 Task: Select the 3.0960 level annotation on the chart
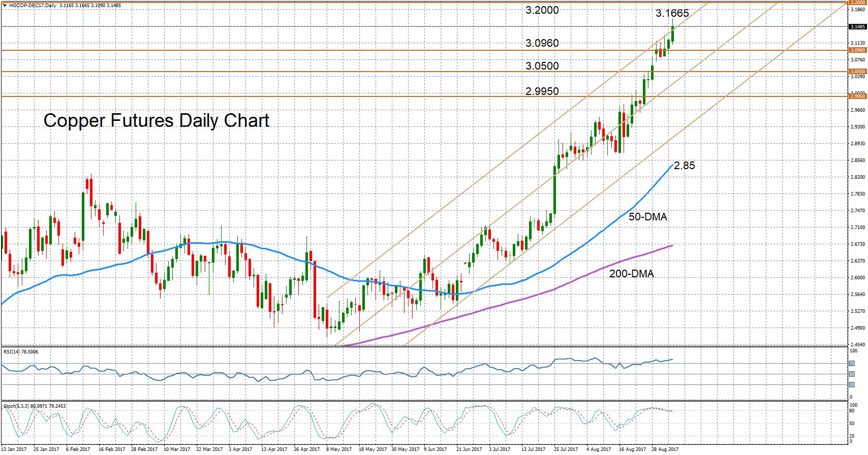point(542,43)
